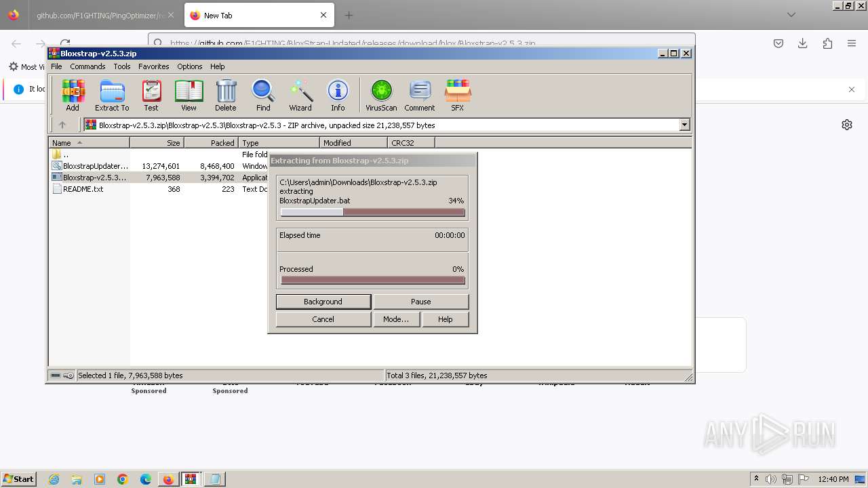The image size is (868, 488).
Task: Sort files by Modified column header
Action: point(353,142)
